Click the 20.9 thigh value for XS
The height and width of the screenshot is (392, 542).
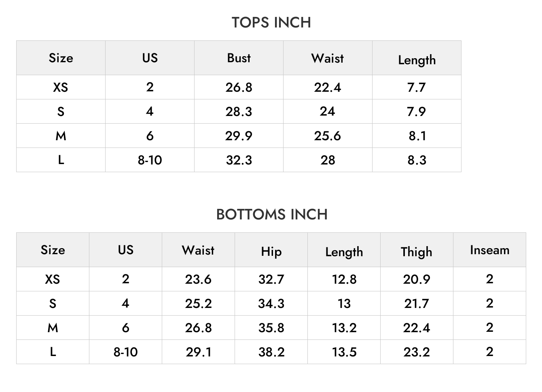(x=417, y=279)
